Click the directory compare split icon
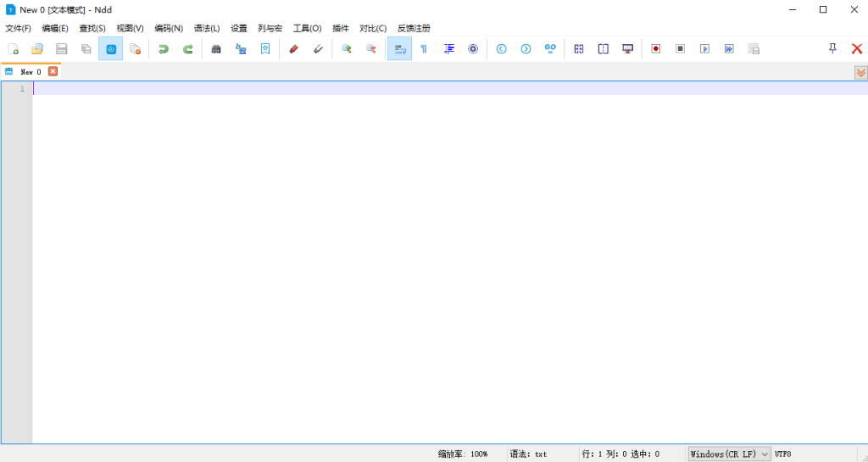Screen dimensions: 868x462 (x=604, y=48)
